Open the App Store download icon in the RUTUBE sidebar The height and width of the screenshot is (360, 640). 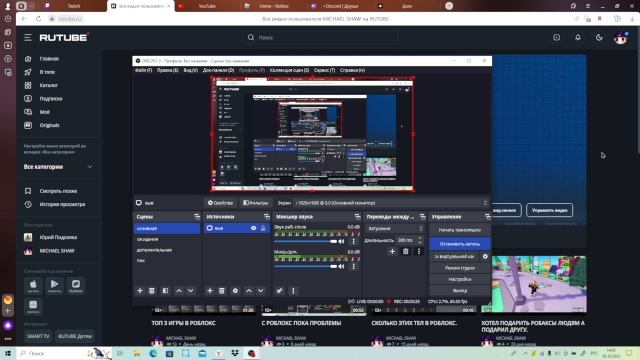tap(33, 285)
